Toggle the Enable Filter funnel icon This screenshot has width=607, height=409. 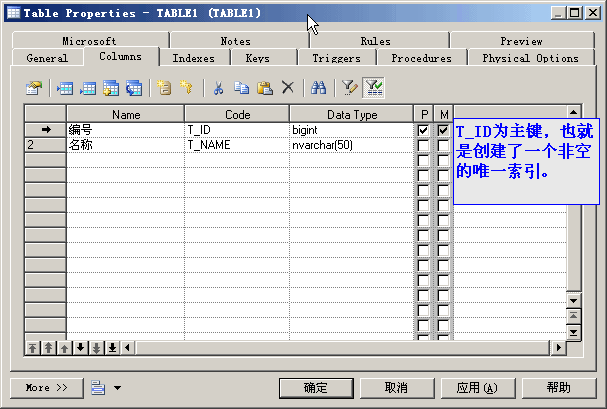click(373, 88)
